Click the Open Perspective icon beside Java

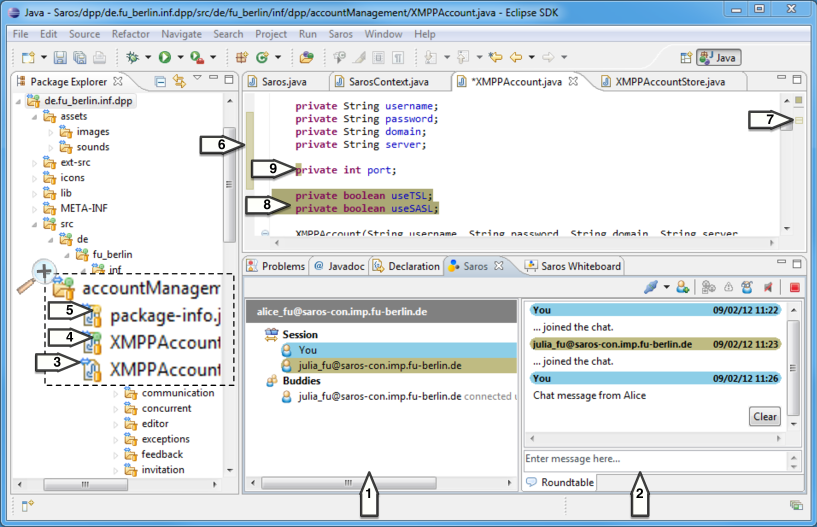tap(687, 58)
